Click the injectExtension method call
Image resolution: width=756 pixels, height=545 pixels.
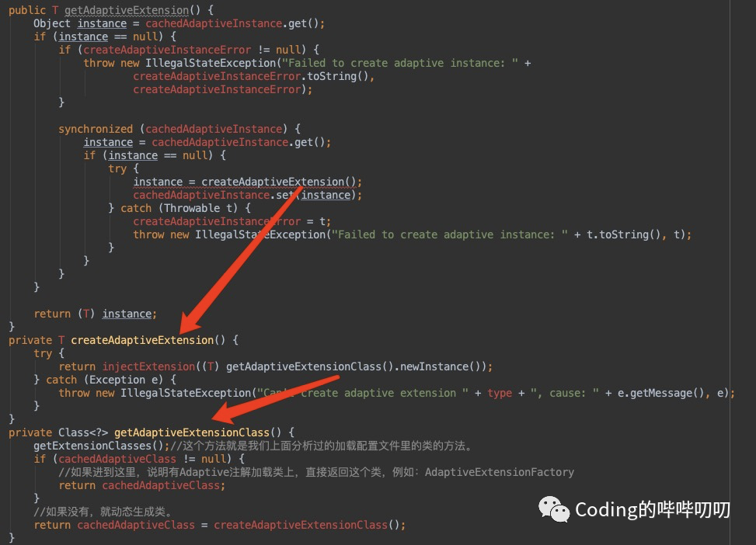tap(148, 366)
